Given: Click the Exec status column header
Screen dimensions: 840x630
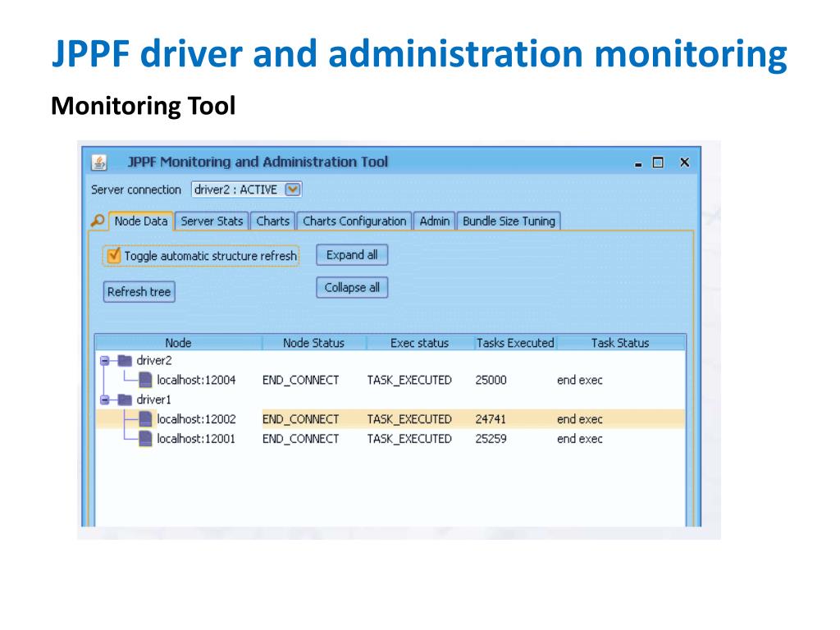Looking at the screenshot, I should point(419,343).
